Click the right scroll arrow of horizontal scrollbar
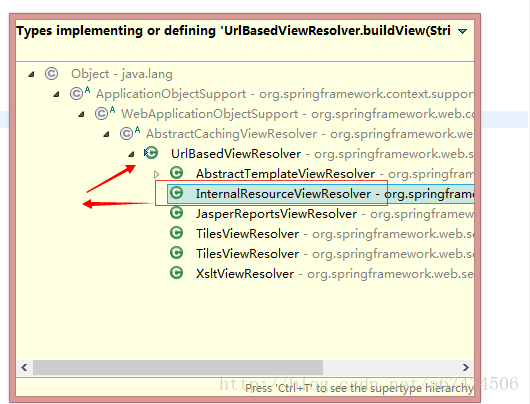Image resolution: width=530 pixels, height=404 pixels. pyautogui.click(x=466, y=367)
